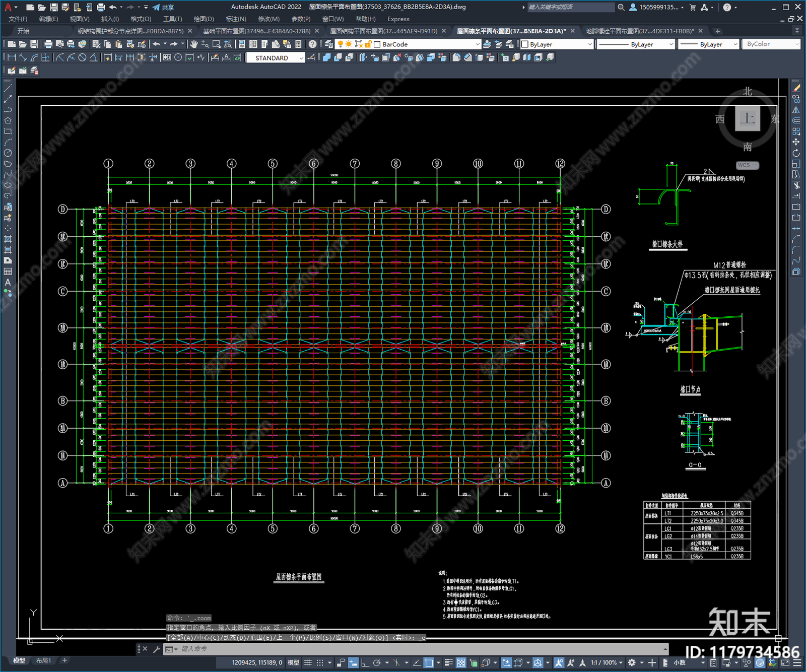The width and height of the screenshot is (806, 672).
Task: Expand the undo history dropdown arrow
Action: coord(165,44)
